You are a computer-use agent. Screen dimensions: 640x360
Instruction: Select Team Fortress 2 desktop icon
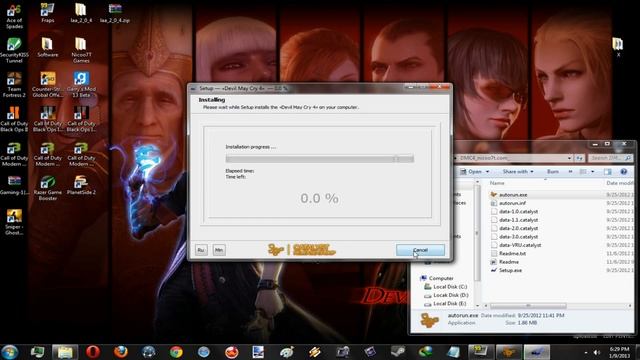point(14,85)
